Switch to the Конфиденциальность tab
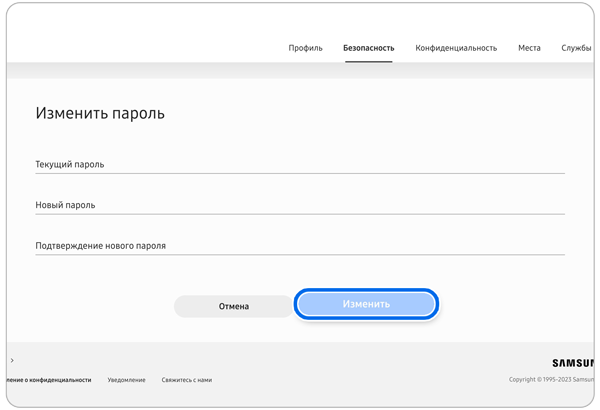600x410 pixels. (x=456, y=48)
